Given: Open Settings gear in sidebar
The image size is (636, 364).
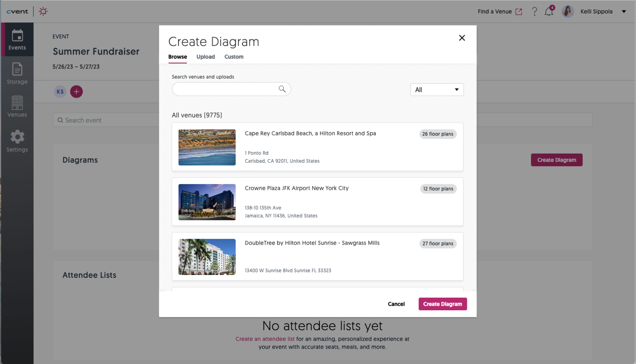Looking at the screenshot, I should tap(17, 141).
